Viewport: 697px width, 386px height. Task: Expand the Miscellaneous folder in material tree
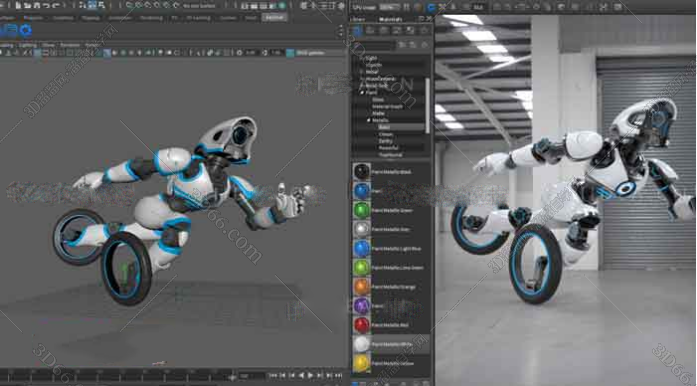[x=362, y=79]
